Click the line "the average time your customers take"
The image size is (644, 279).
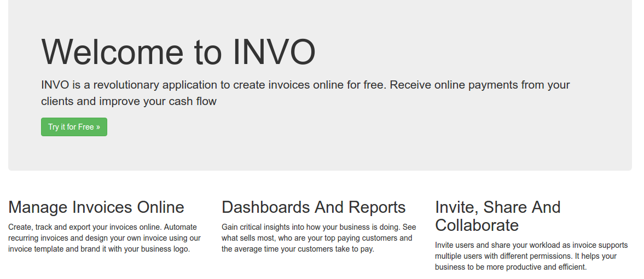(x=298, y=249)
